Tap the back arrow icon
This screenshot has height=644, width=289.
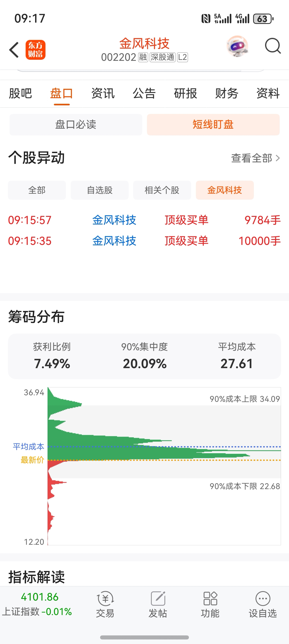point(14,50)
